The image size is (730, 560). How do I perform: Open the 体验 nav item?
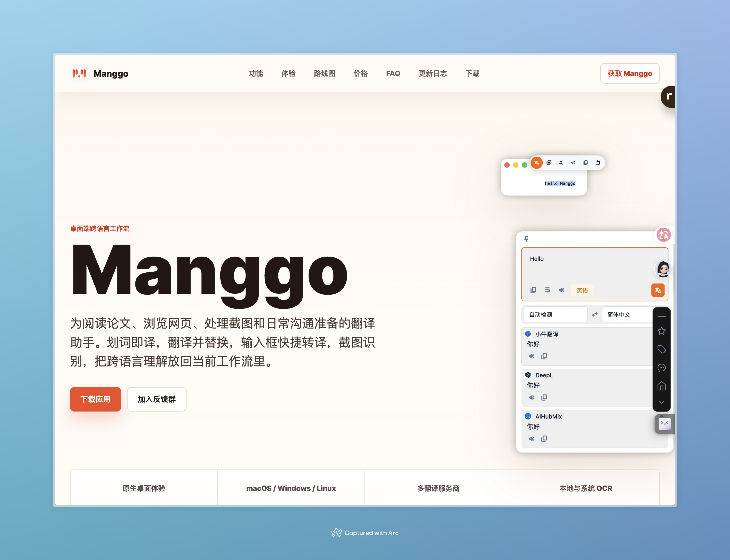tap(288, 73)
